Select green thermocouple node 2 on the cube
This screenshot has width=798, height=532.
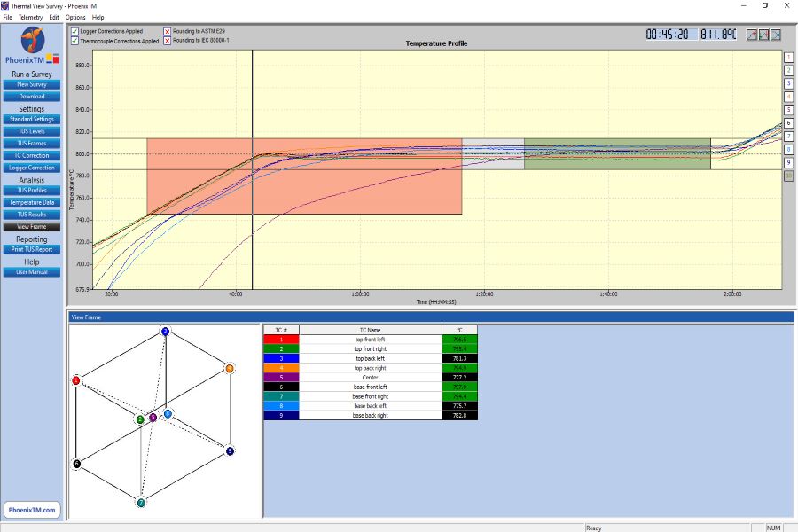click(140, 419)
